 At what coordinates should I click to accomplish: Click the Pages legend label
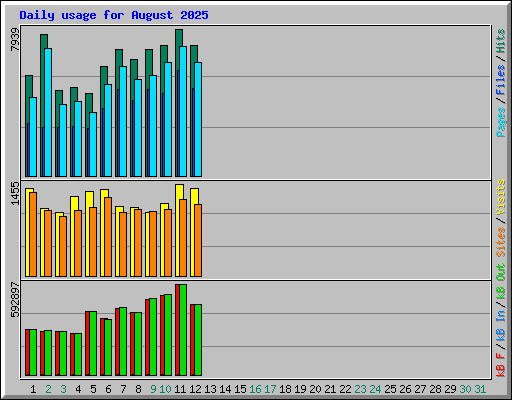tap(501, 122)
